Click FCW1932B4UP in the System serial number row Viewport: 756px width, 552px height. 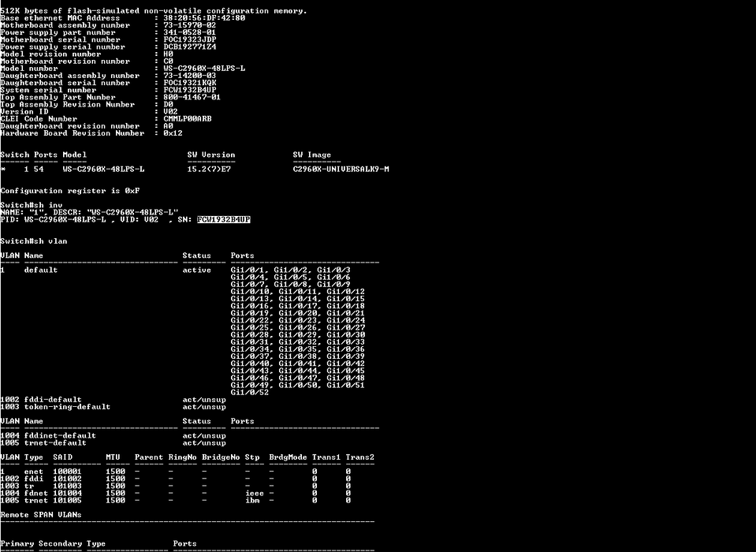[189, 90]
